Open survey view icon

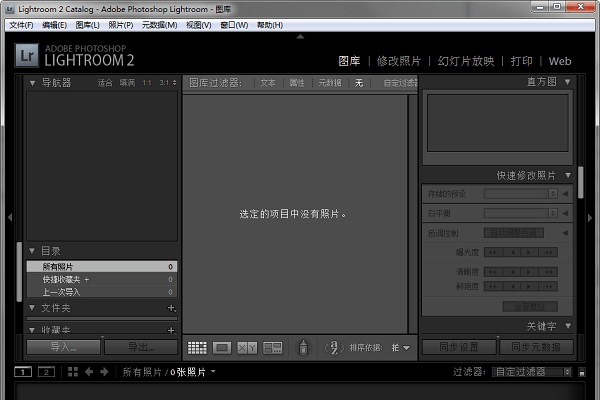coord(272,347)
